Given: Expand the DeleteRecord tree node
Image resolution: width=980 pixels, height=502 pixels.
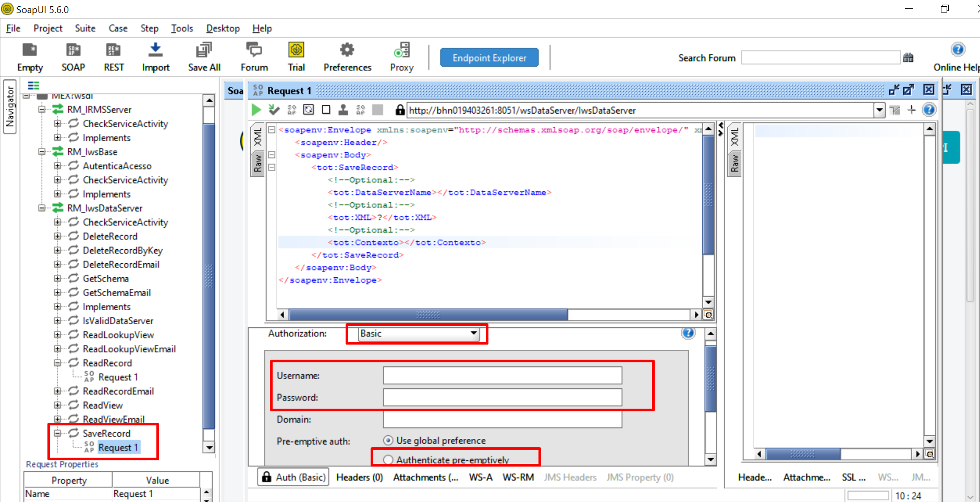Looking at the screenshot, I should click(57, 236).
